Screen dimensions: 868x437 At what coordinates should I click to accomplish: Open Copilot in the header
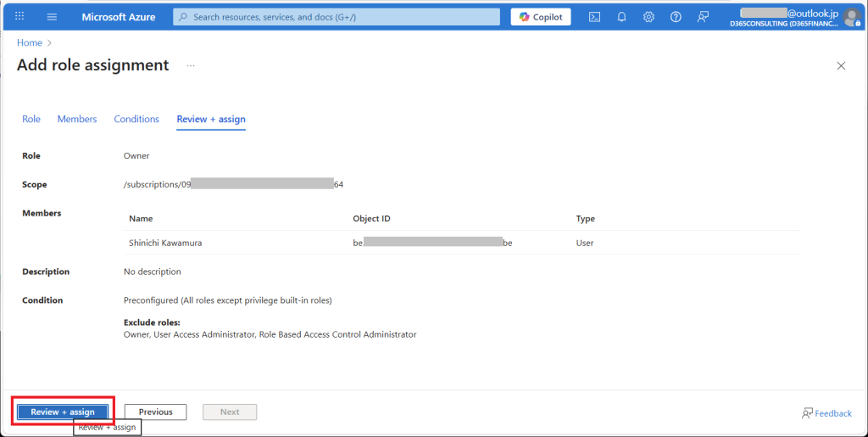tap(541, 17)
